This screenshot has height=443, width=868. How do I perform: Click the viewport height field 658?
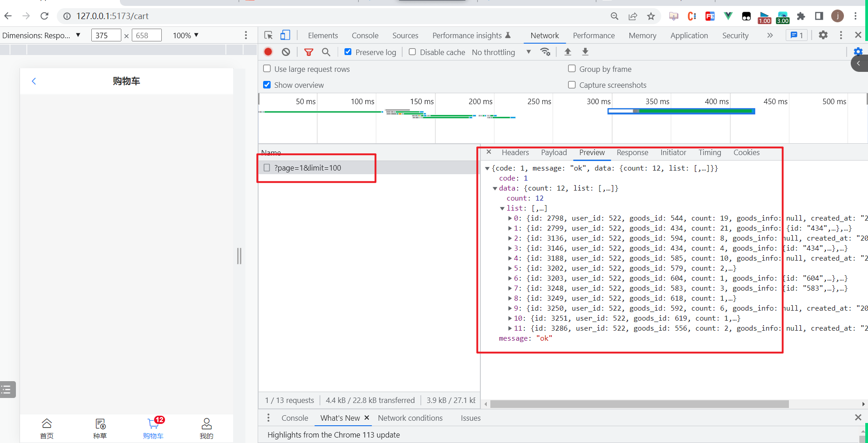(146, 35)
